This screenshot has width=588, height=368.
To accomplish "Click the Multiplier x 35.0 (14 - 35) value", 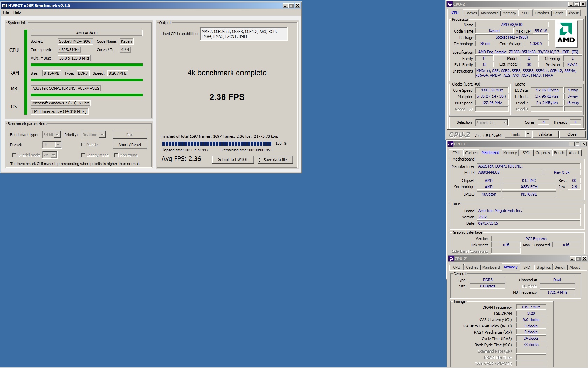I will point(492,97).
